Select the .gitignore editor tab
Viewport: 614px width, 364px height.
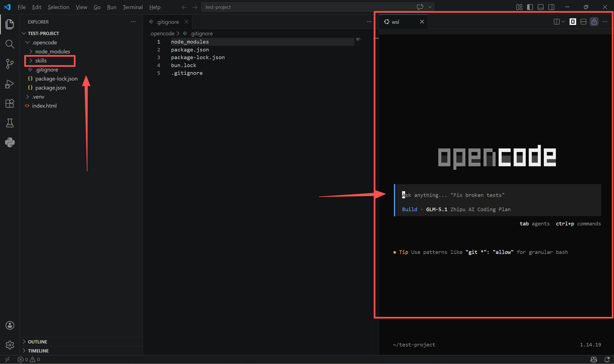pos(167,22)
